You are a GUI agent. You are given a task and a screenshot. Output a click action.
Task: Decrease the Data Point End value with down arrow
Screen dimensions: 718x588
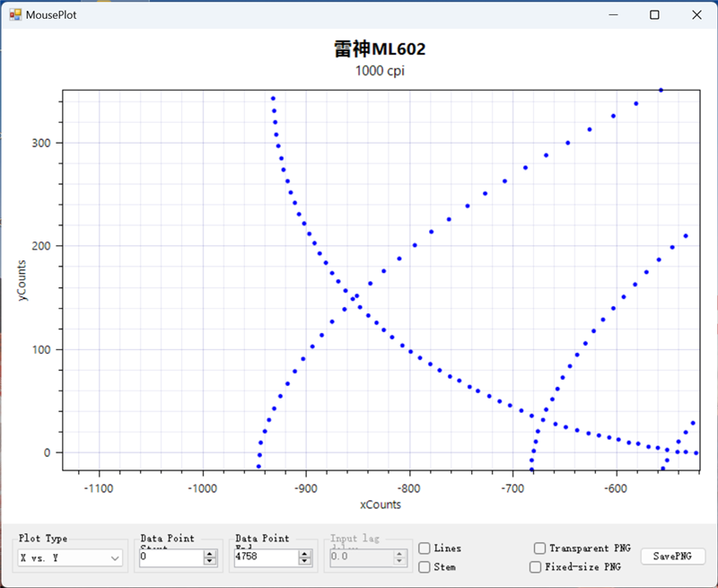point(304,561)
